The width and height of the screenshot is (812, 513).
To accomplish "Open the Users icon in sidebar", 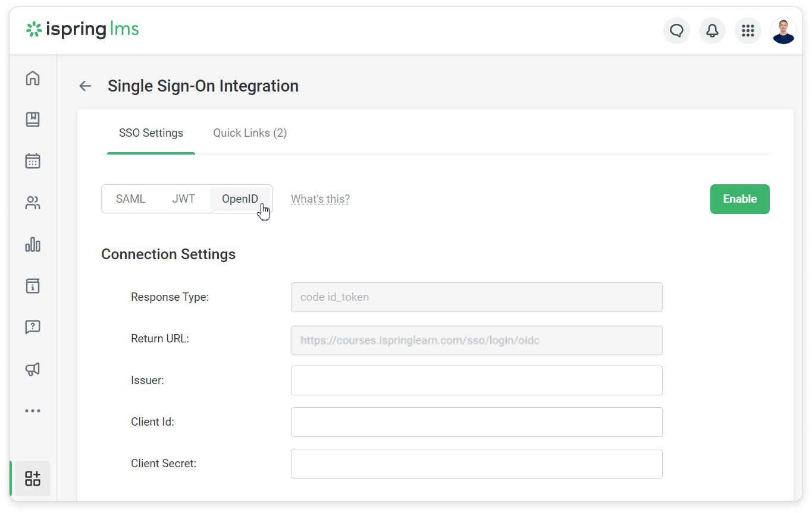I will point(33,203).
